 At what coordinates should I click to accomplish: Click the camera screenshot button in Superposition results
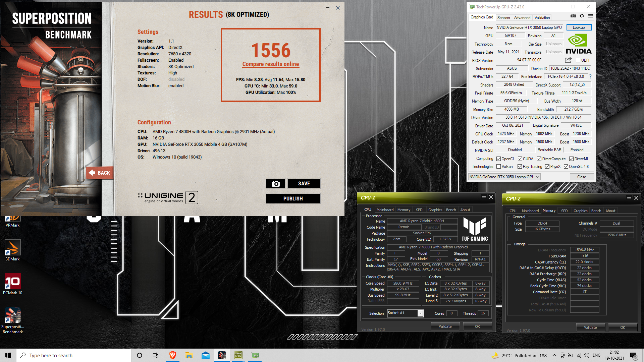(x=276, y=184)
